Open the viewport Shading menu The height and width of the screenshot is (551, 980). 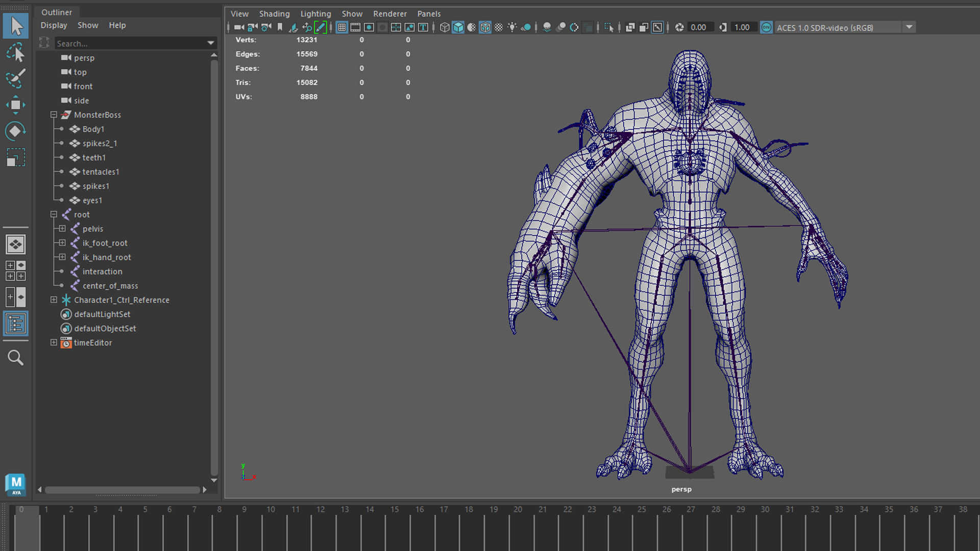[274, 14]
